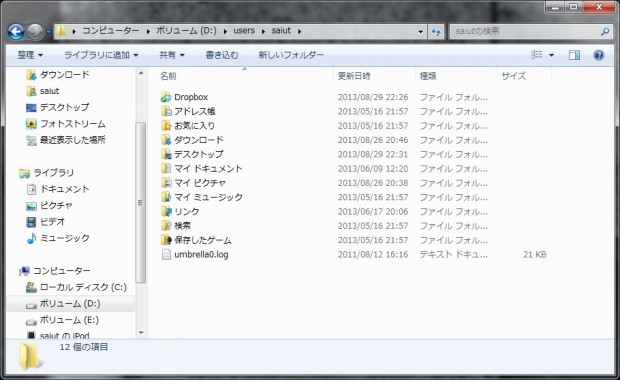The width and height of the screenshot is (620, 380).
Task: Select the マイ ミュージック folder icon
Action: (166, 197)
